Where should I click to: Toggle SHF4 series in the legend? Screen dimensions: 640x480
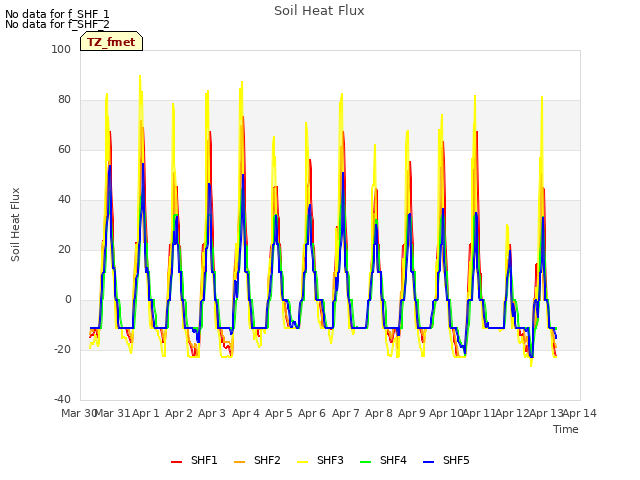pyautogui.click(x=383, y=460)
